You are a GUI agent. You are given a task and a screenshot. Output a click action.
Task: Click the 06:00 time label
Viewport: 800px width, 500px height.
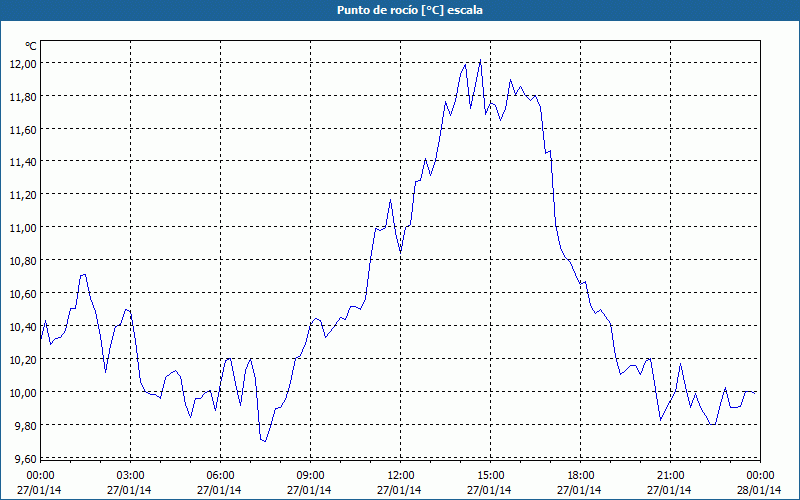pos(220,476)
